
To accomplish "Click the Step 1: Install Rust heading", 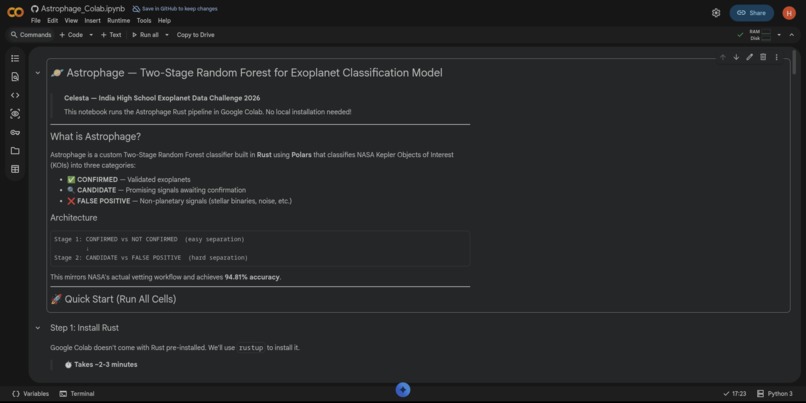I will (84, 328).
